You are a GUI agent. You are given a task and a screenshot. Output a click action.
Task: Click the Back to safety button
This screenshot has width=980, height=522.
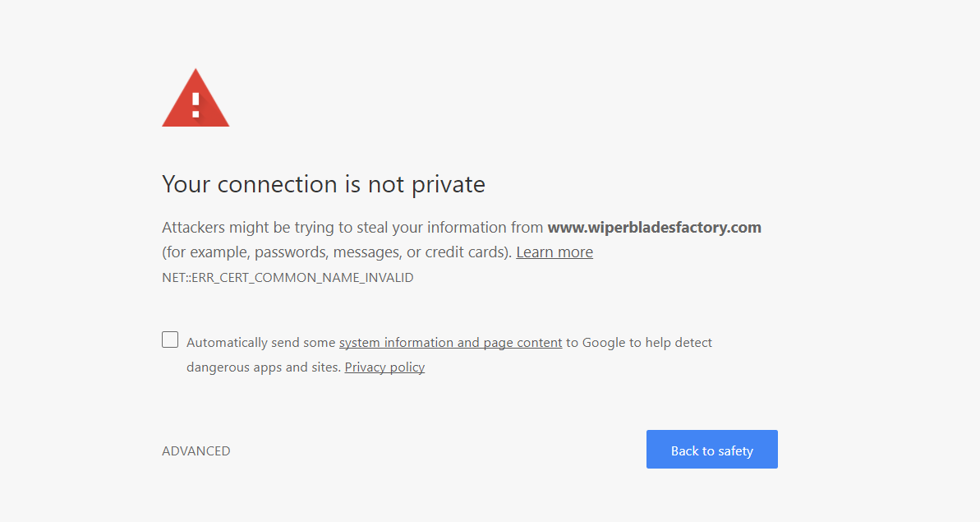(712, 450)
